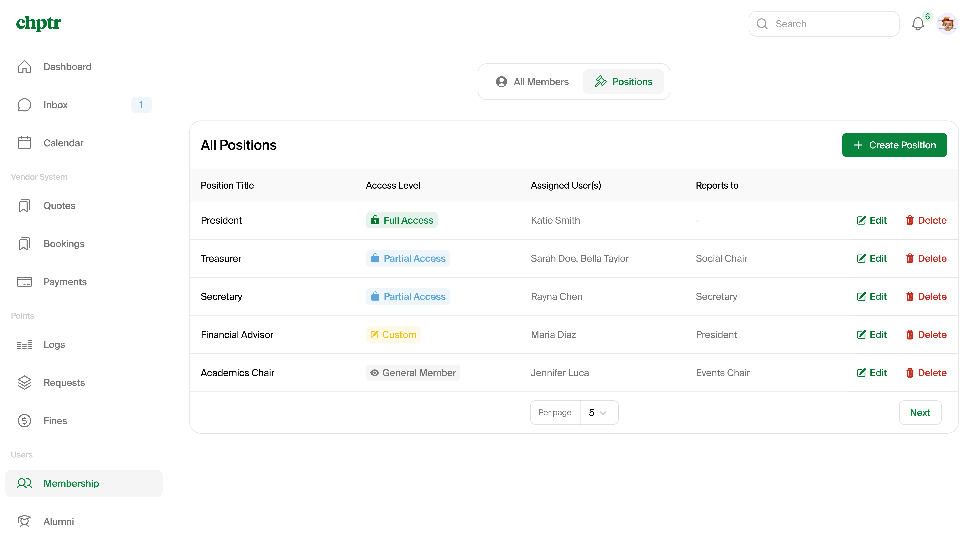The width and height of the screenshot is (980, 548).
Task: Click Secretary's Partial Access badge
Action: [408, 296]
